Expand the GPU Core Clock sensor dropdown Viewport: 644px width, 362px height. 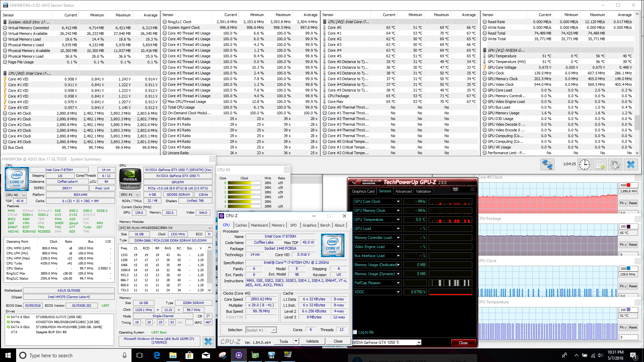(x=398, y=201)
